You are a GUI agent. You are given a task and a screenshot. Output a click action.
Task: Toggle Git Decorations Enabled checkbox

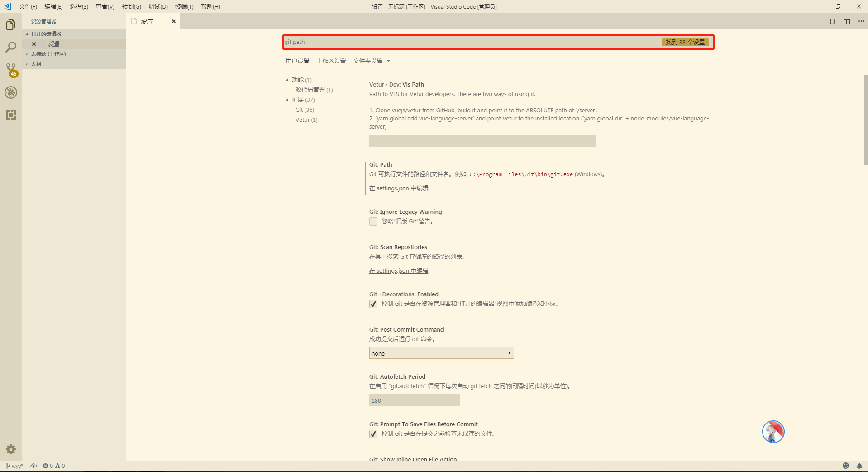[x=373, y=304]
